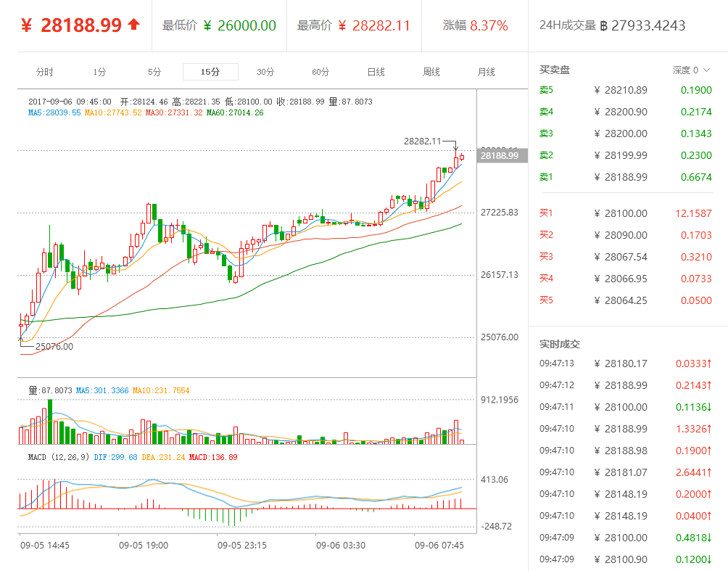Click the trade volume 0.4818

(x=694, y=538)
